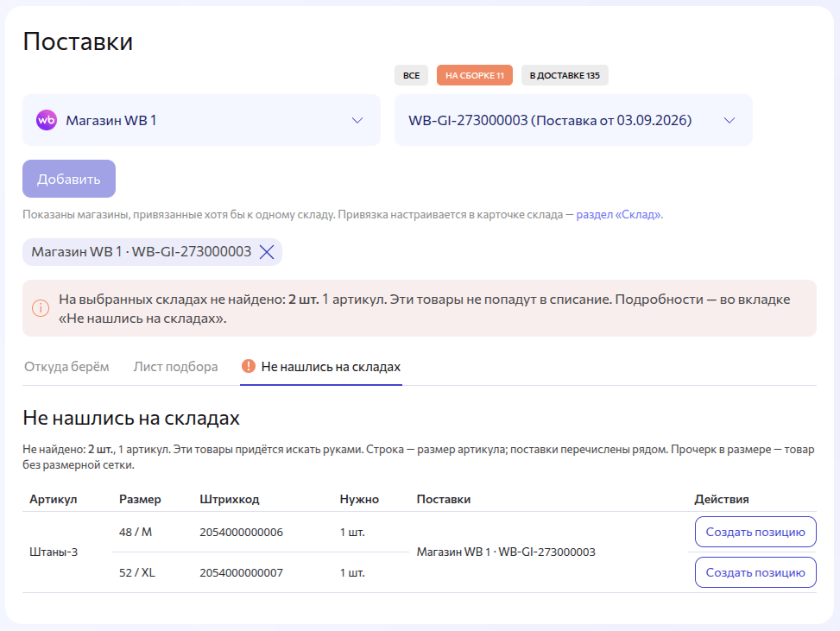Click the supply dropdown chevron arrow
Viewport: 840px width, 631px height.
(729, 120)
